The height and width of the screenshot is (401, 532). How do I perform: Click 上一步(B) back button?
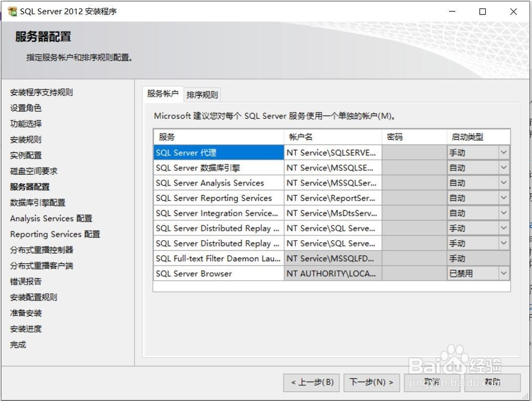[x=312, y=382]
